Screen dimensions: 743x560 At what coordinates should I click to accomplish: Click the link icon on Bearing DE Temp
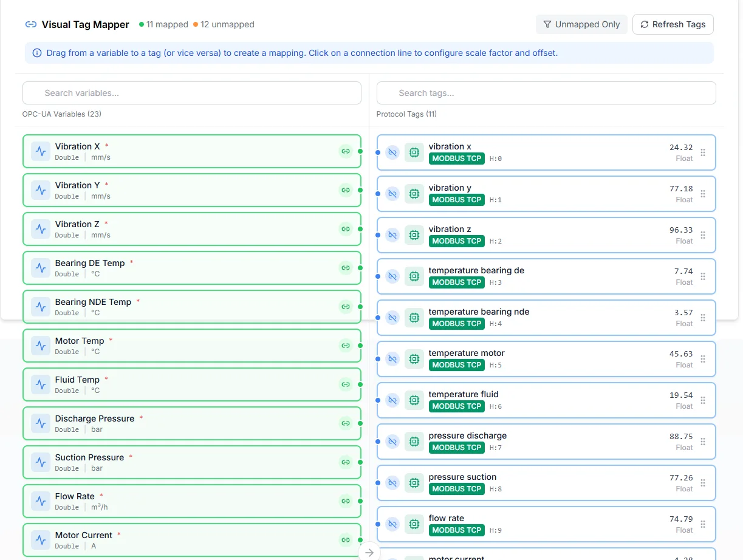(x=346, y=268)
